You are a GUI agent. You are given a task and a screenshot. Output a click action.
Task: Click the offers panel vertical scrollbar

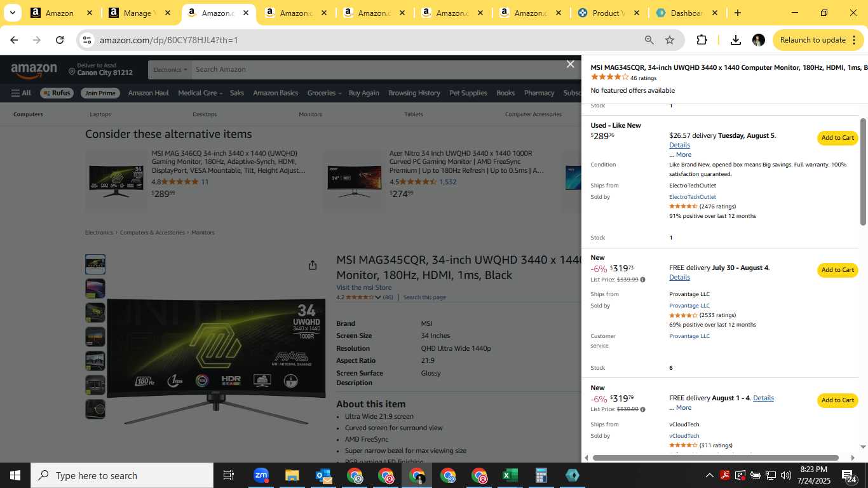coord(863,172)
